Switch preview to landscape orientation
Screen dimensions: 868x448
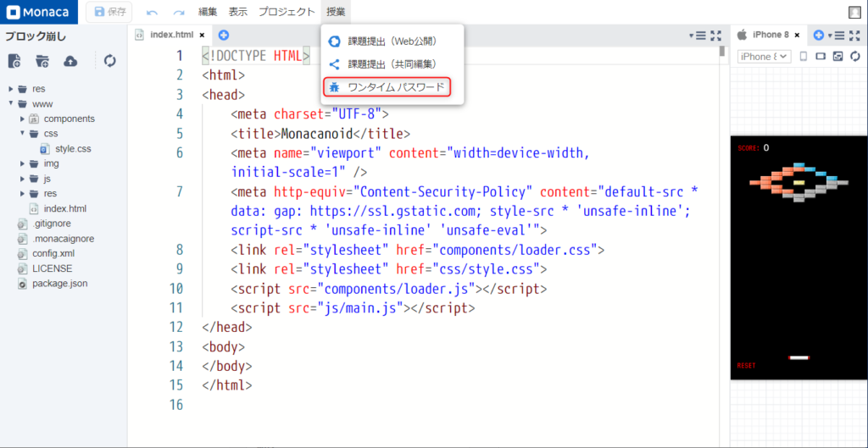820,57
